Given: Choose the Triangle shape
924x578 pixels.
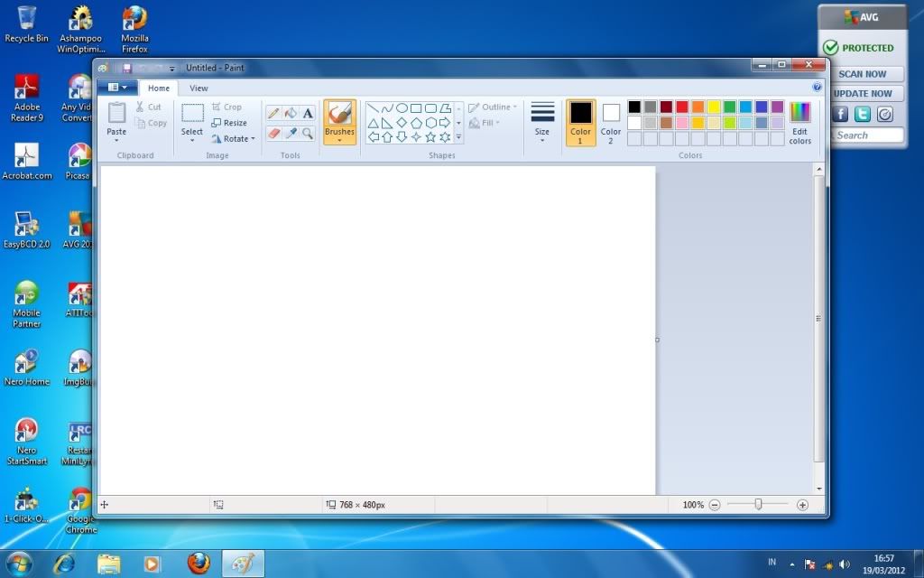Looking at the screenshot, I should click(x=373, y=123).
